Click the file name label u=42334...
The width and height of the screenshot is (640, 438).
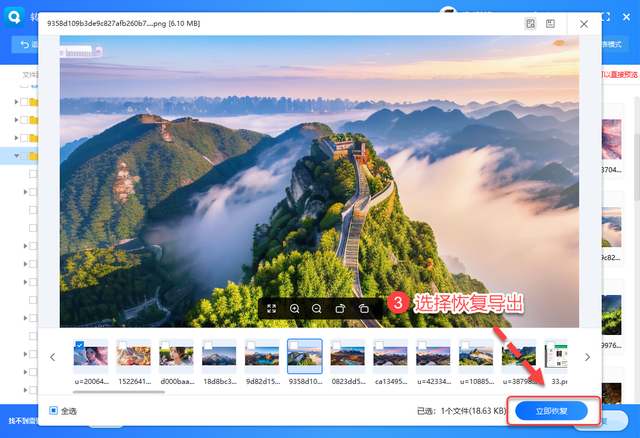[x=434, y=381]
